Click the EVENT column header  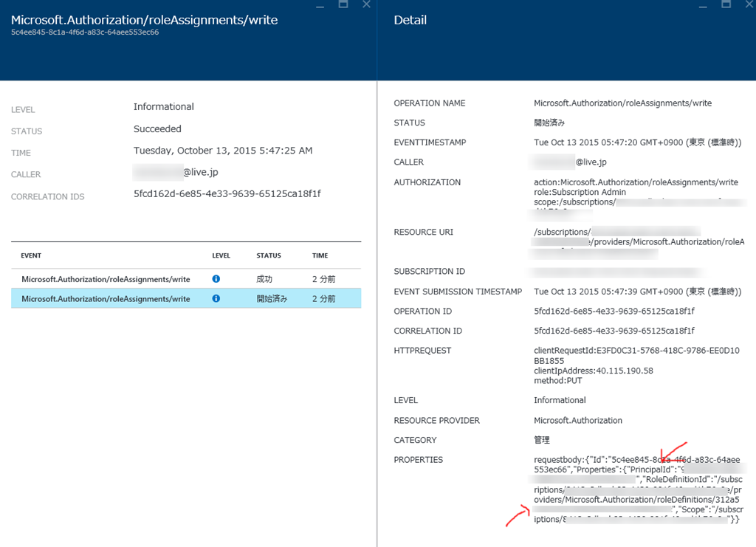pos(31,255)
